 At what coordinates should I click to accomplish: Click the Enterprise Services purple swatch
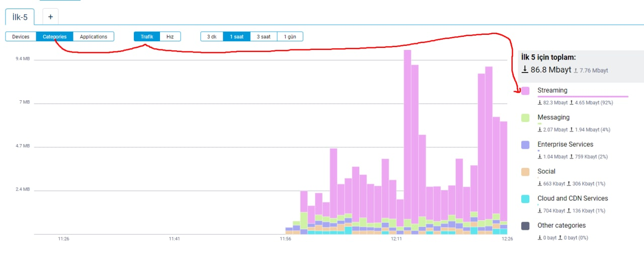click(525, 145)
